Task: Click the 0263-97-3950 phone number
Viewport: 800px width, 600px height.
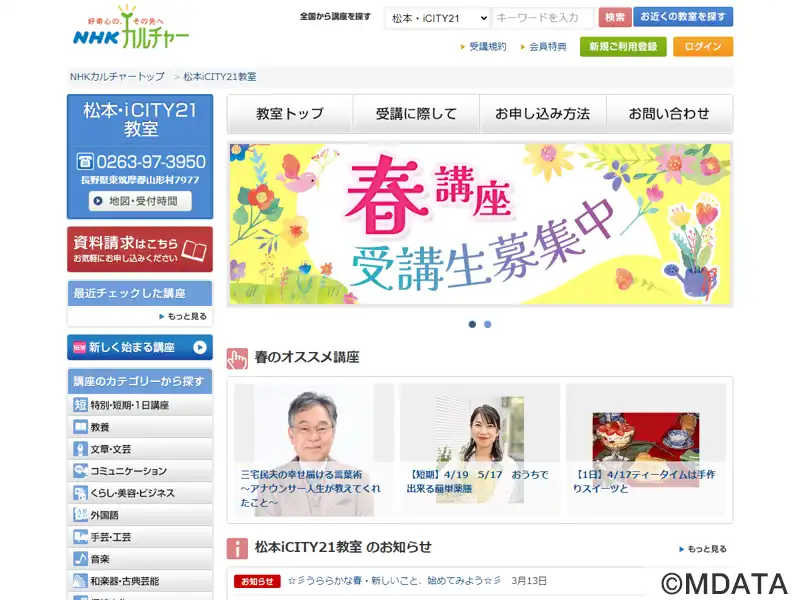Action: [151, 162]
